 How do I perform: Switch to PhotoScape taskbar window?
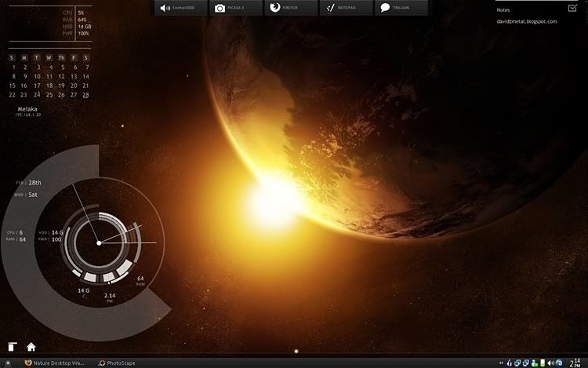[118, 363]
